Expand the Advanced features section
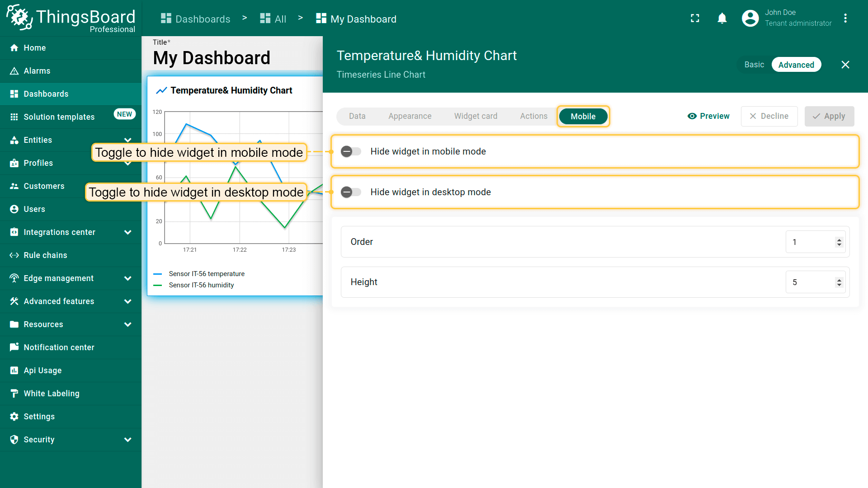868x488 pixels. (x=127, y=301)
